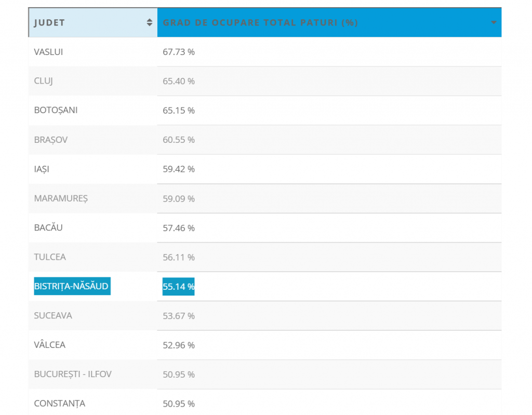
Task: Select the BOTOȘANI county cell
Action: tap(56, 111)
